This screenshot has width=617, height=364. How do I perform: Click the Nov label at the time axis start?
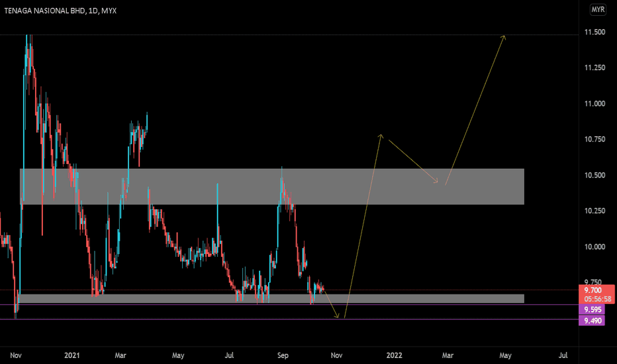click(16, 355)
